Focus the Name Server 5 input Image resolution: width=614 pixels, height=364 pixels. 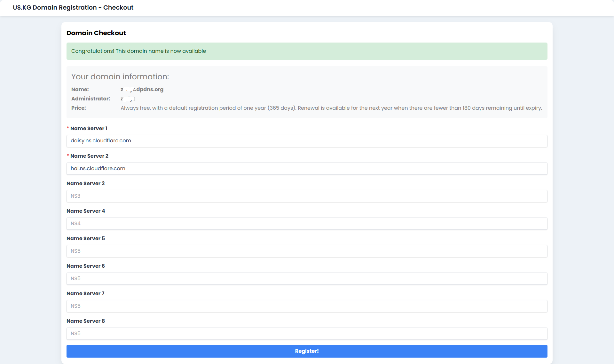[307, 251]
